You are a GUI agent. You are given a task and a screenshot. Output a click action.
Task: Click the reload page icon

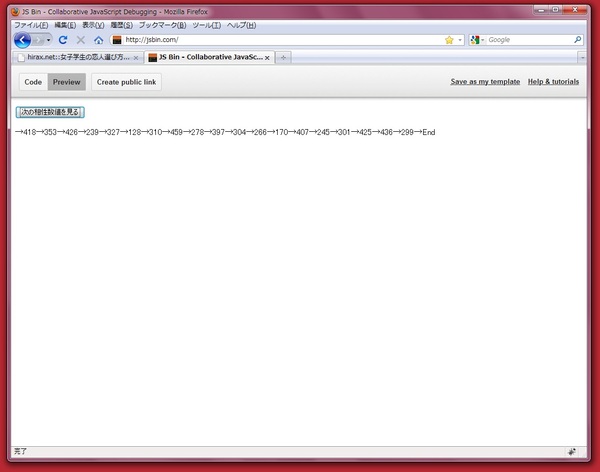[x=63, y=40]
